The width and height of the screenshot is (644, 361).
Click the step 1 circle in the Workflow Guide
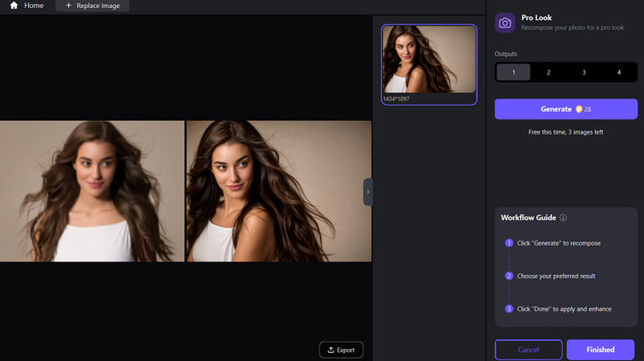click(x=509, y=243)
